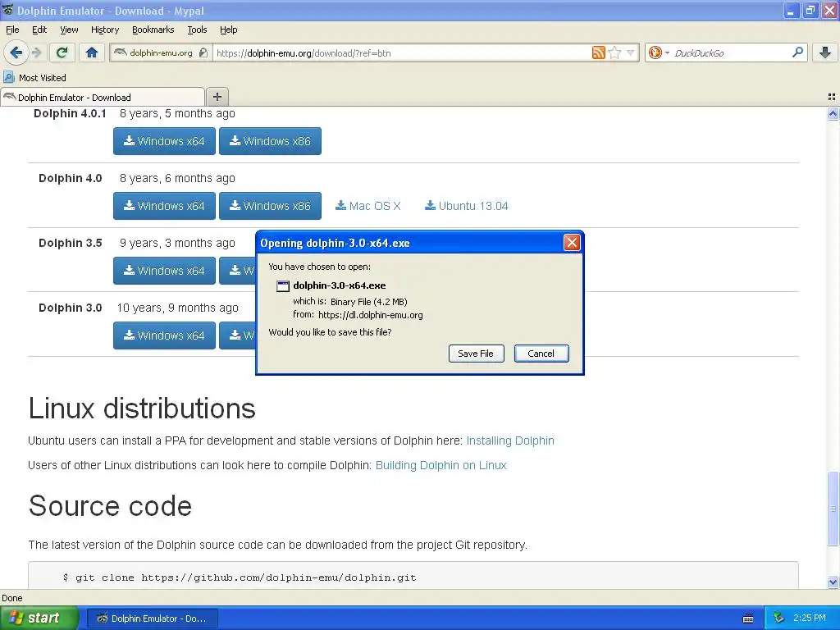Click the Dolphin 4.0 Mac OS X link
Viewport: 840px width, 630px height.
[x=368, y=206]
